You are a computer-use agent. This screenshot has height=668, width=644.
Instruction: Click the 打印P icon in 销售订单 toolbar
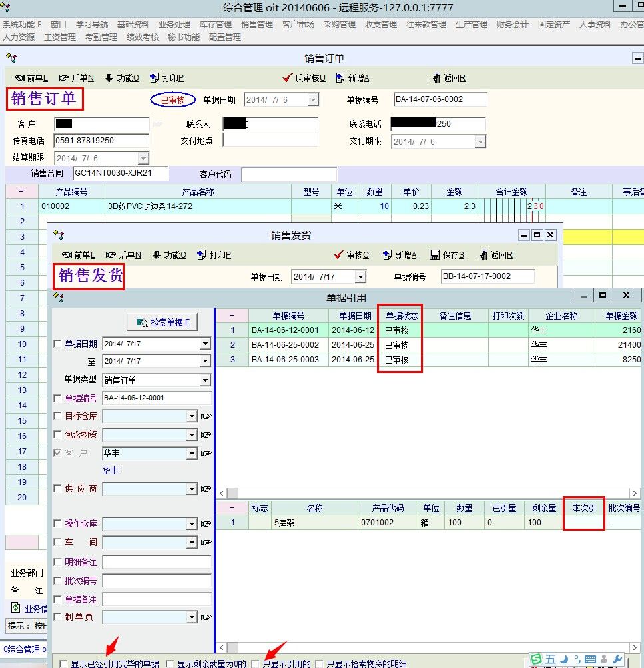point(155,78)
